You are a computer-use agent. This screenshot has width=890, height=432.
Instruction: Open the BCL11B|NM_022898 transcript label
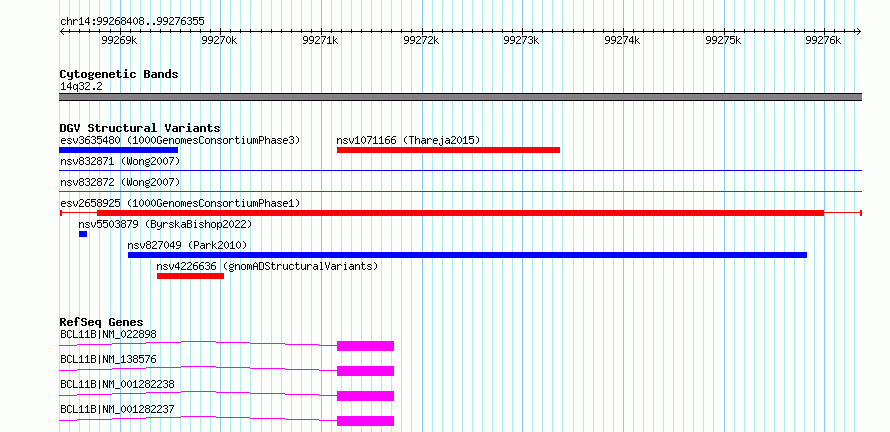click(x=108, y=334)
